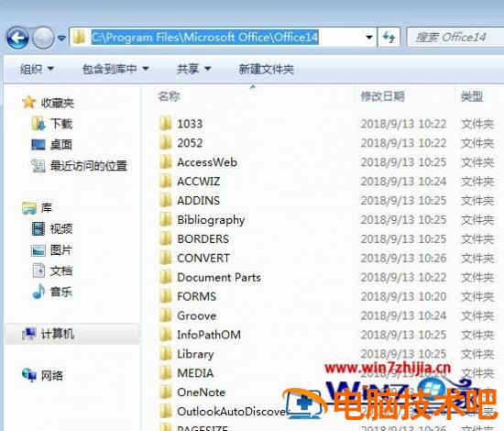The height and width of the screenshot is (431, 504).
Task: Click the 图片 picture icon
Action: (x=38, y=250)
